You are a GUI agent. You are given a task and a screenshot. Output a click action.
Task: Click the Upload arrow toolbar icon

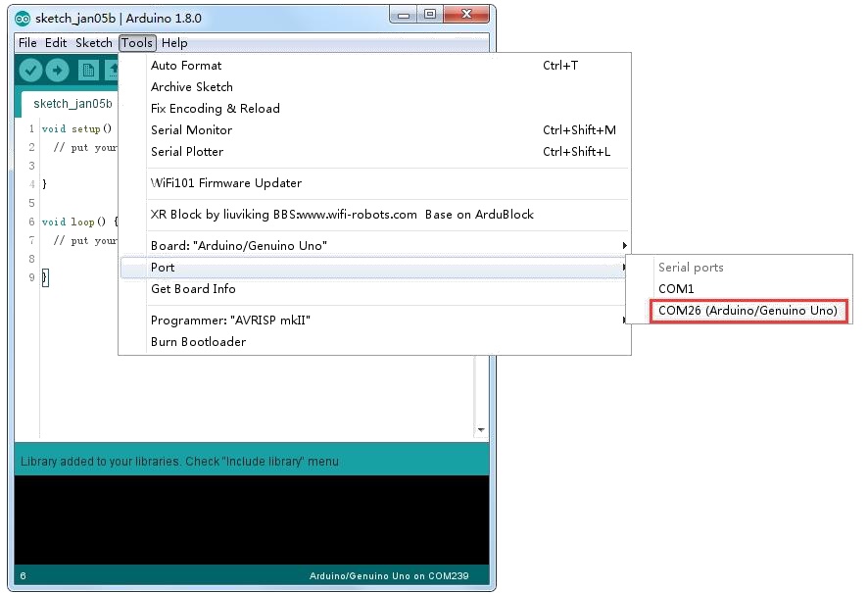click(x=57, y=71)
